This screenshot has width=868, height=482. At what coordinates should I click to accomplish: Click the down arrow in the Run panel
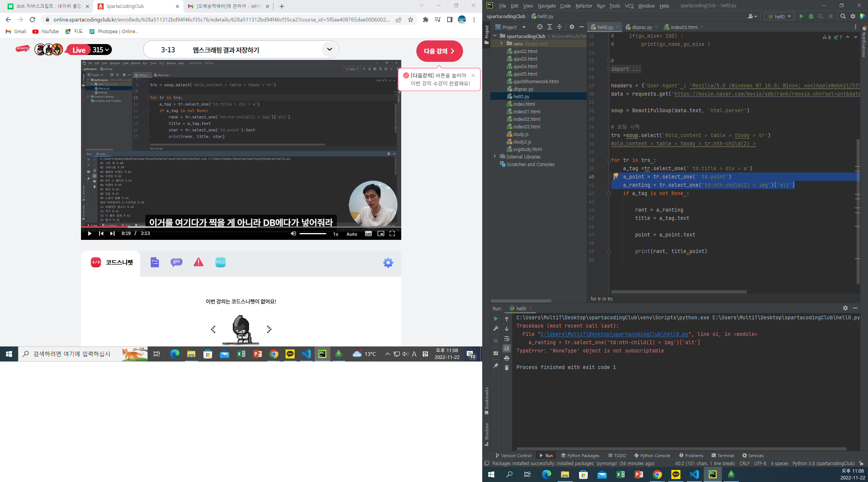pyautogui.click(x=507, y=329)
